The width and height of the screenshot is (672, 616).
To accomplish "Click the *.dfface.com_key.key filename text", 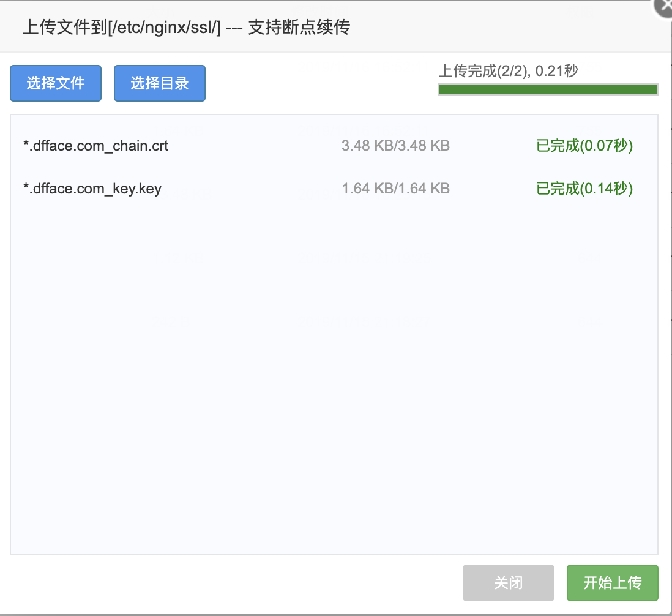I will (x=91, y=189).
